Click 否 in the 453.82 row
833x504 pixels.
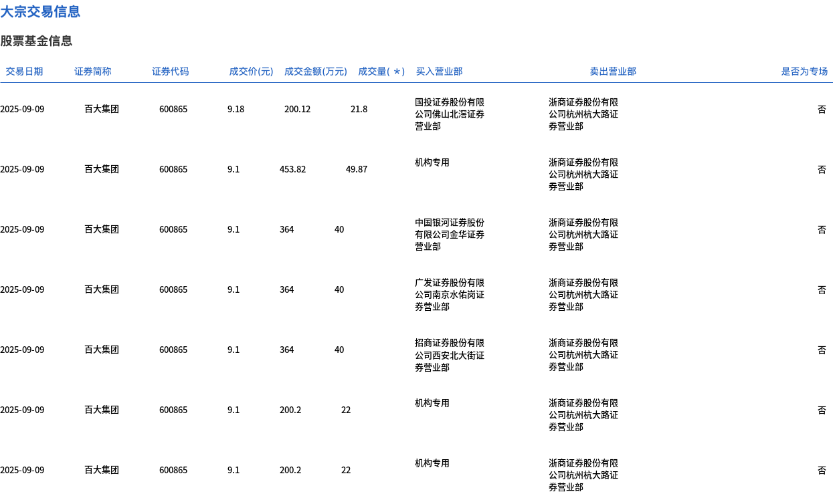pyautogui.click(x=822, y=169)
